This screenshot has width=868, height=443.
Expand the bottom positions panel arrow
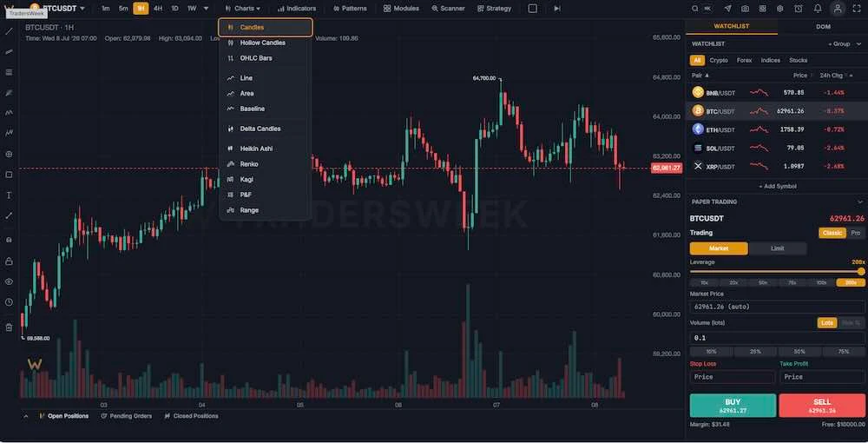tap(26, 416)
